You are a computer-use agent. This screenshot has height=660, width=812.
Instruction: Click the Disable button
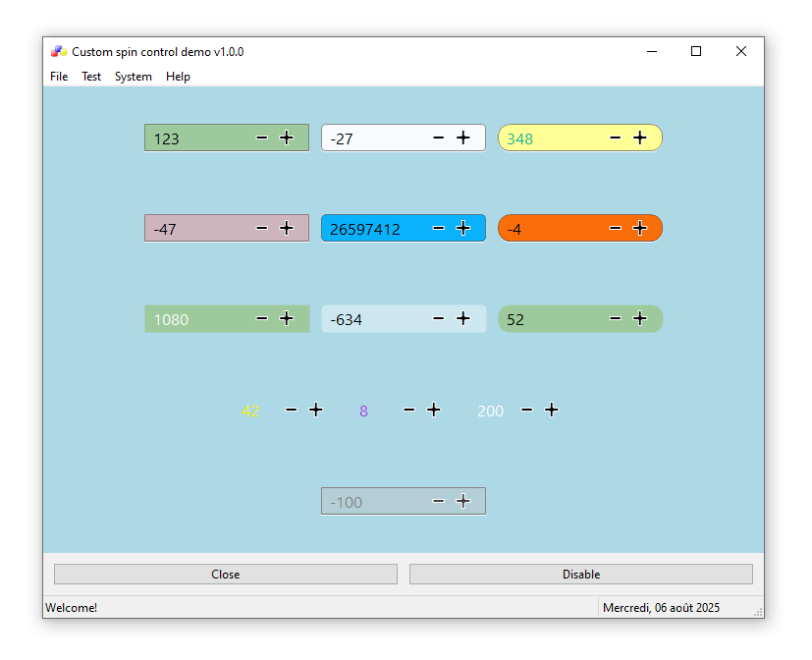(581, 575)
